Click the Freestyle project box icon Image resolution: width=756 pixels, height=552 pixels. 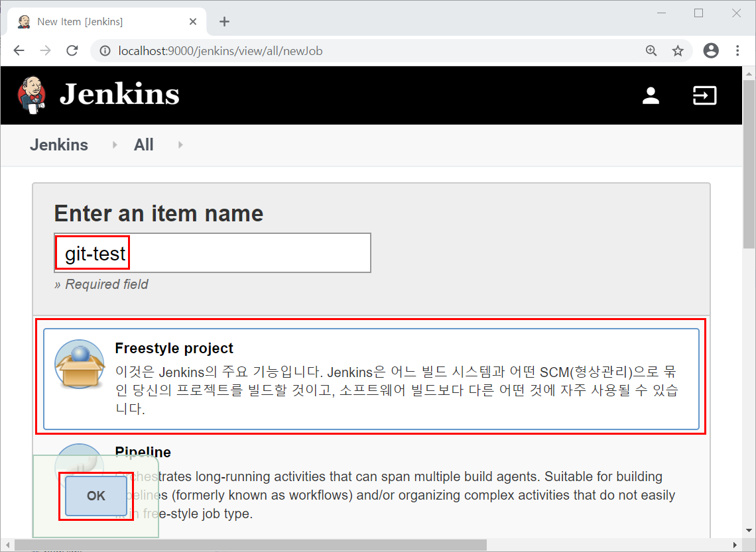pos(80,364)
